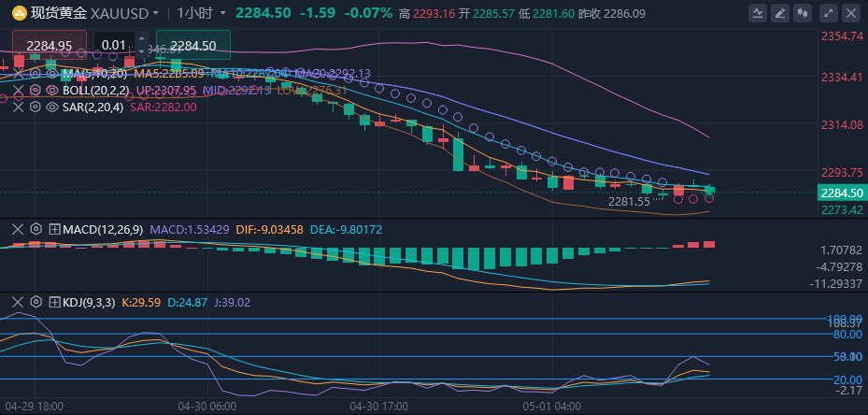Remove the MACD indicator pane

pyautogui.click(x=18, y=229)
